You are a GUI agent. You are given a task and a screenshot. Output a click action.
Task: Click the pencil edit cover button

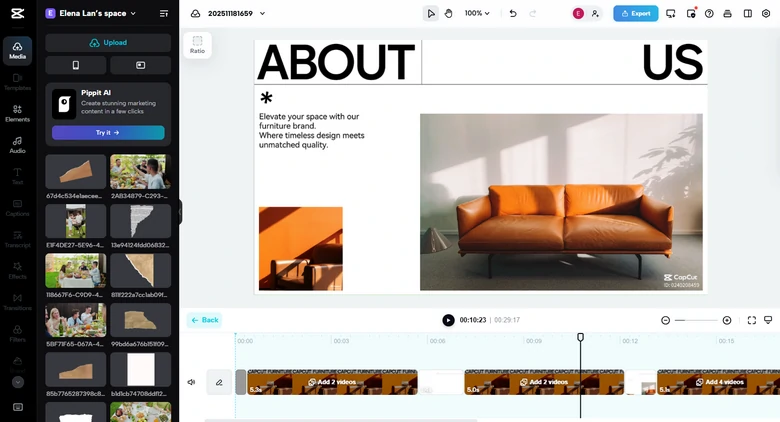(219, 382)
